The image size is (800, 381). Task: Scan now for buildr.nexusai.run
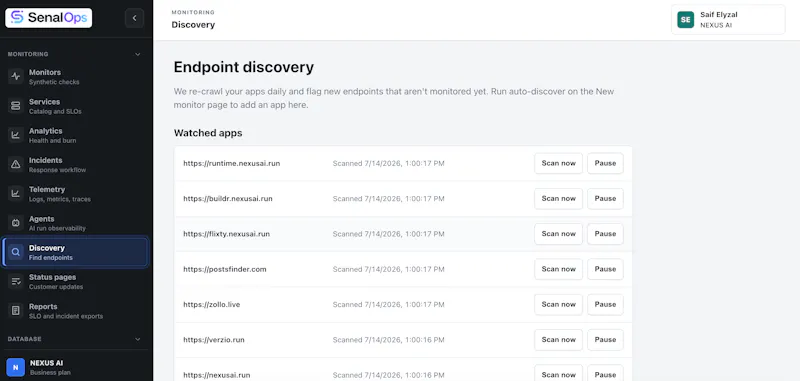point(558,198)
